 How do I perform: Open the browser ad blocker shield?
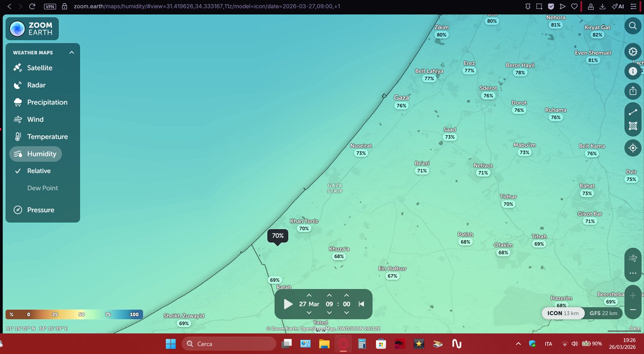click(551, 6)
